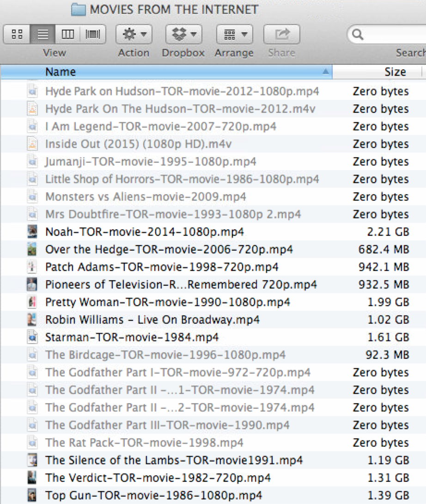Select Top Gun-TOR-movie-1986-1080p.mp4
426x504 pixels.
point(153,495)
